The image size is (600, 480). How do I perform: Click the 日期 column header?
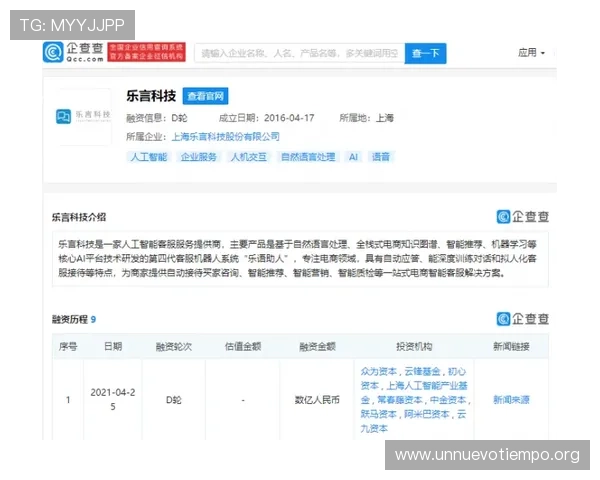pyautogui.click(x=113, y=346)
